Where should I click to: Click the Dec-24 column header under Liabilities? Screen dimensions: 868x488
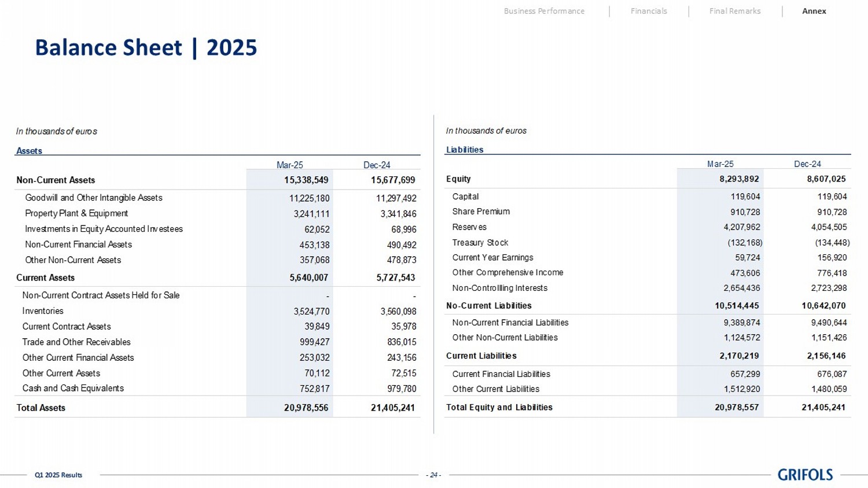(x=807, y=164)
